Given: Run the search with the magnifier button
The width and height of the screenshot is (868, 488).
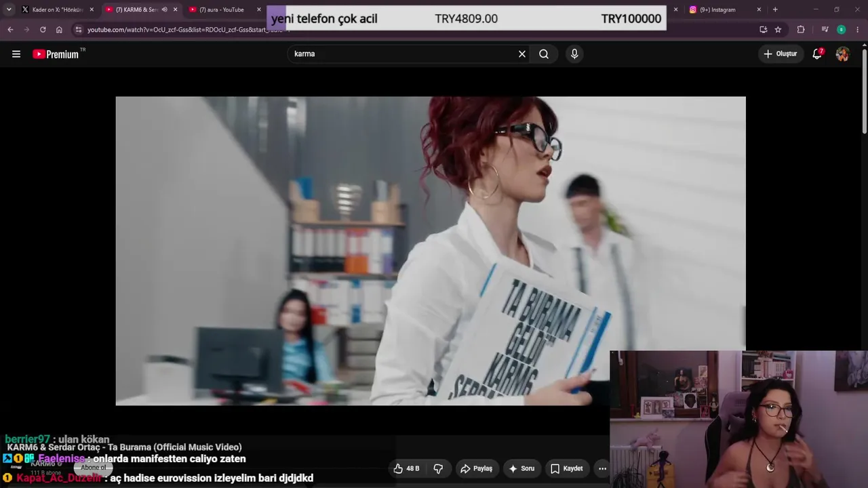Looking at the screenshot, I should coord(544,54).
